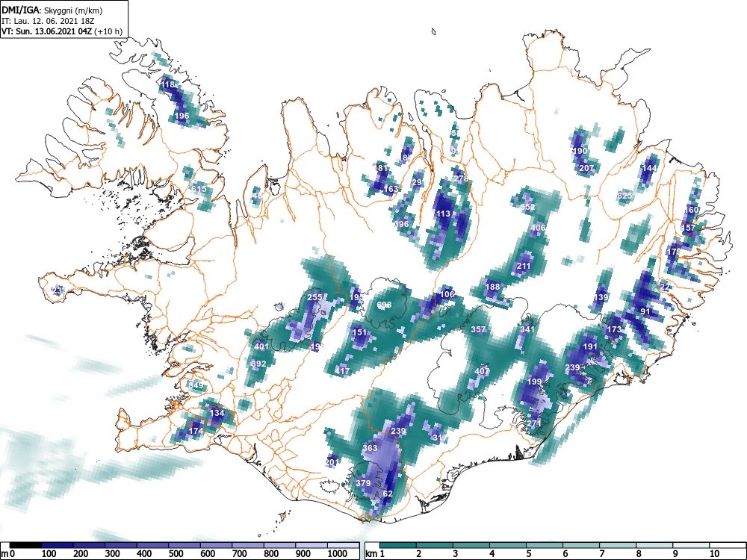Click the pale 9–10 km legend swatch
Screen dimensions: 747x560
691,545
